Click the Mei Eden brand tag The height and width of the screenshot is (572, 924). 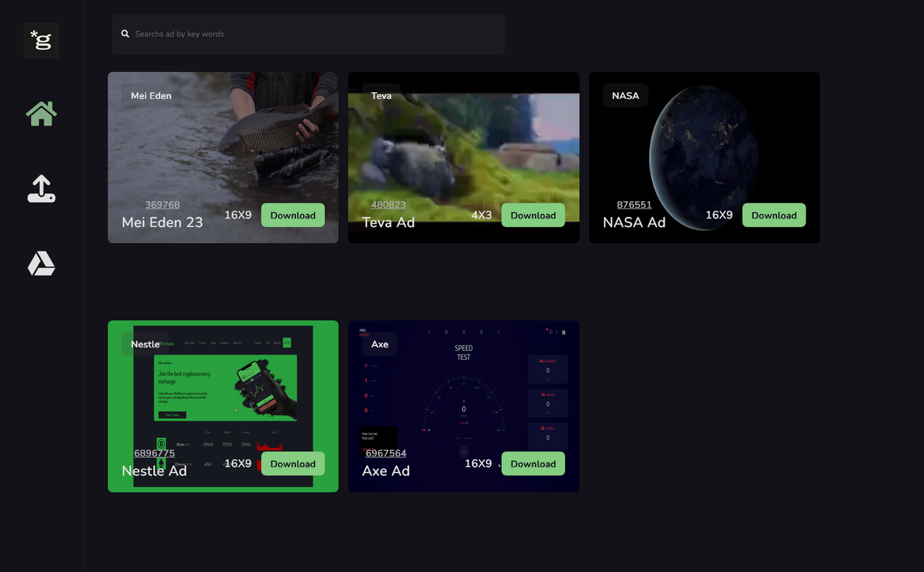tap(151, 95)
